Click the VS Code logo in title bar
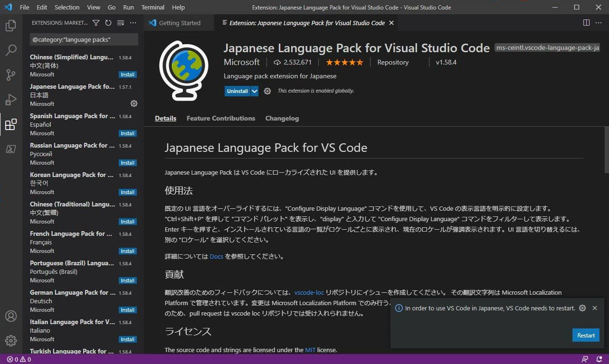The width and height of the screenshot is (609, 364). pos(8,7)
